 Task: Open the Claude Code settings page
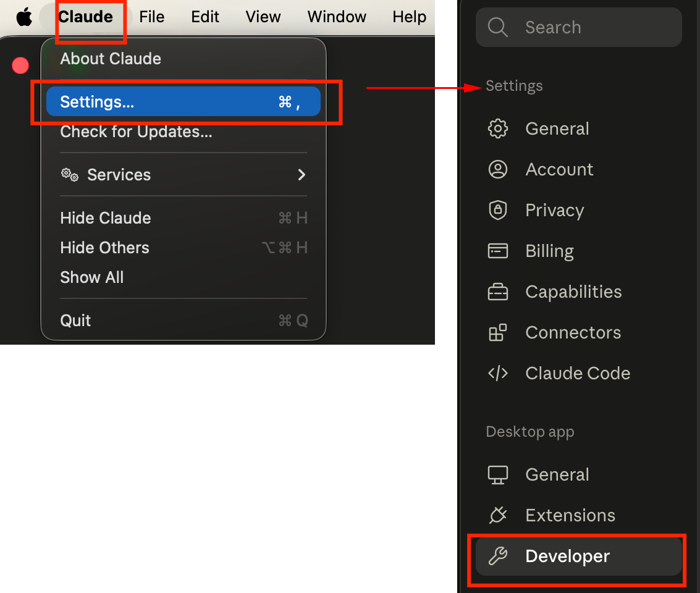[578, 373]
